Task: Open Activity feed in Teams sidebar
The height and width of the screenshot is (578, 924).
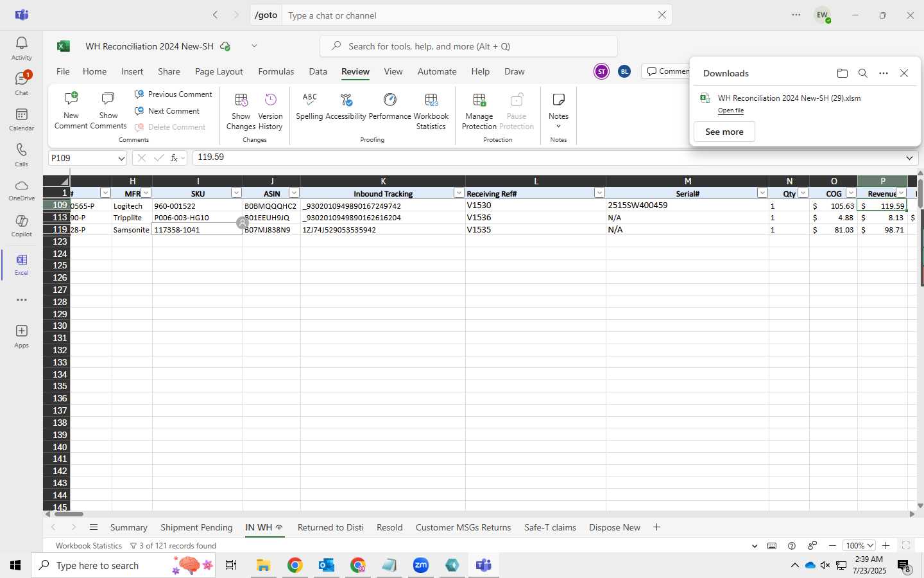Action: [x=21, y=48]
